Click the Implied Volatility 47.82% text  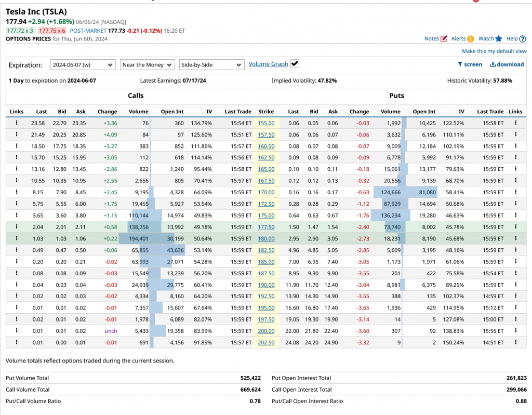point(304,81)
